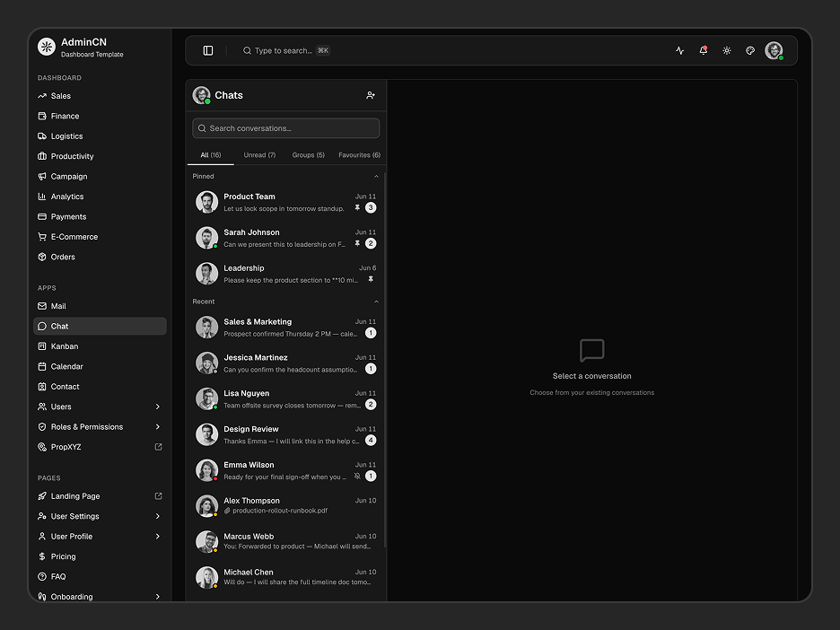Screen dimensions: 840x630
Task: Open Sales & Marketing conversation
Action: point(286,328)
